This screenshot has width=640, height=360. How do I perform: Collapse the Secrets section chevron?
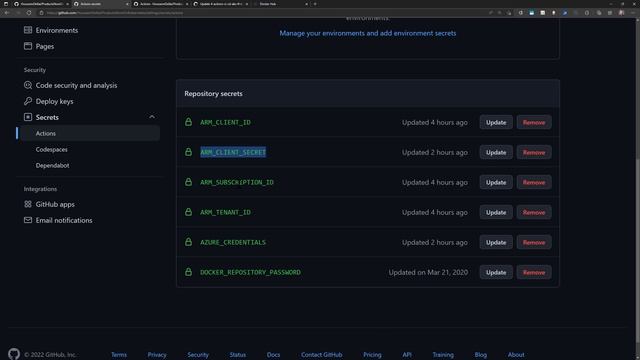click(152, 117)
